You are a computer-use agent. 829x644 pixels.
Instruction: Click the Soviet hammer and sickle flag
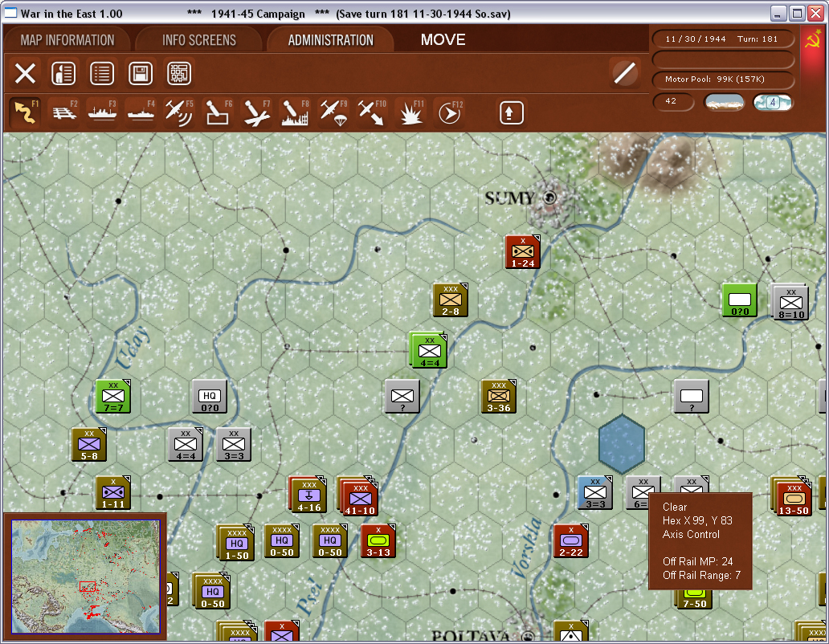click(x=813, y=39)
